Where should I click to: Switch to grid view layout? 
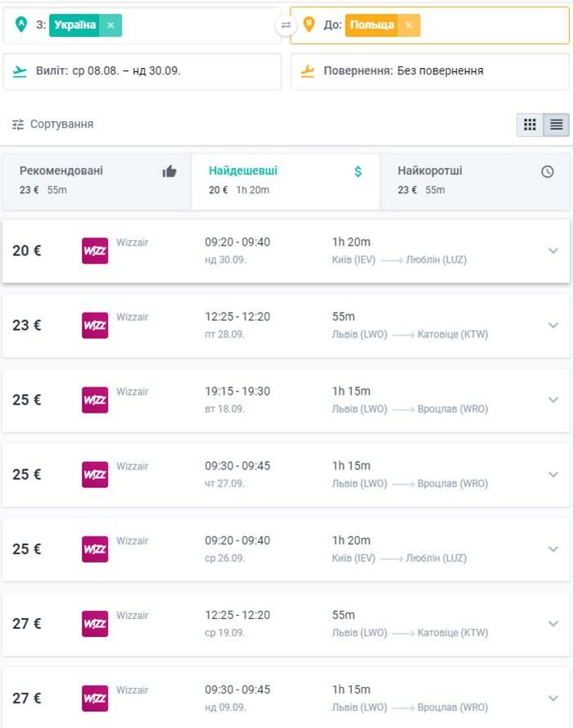tap(530, 123)
